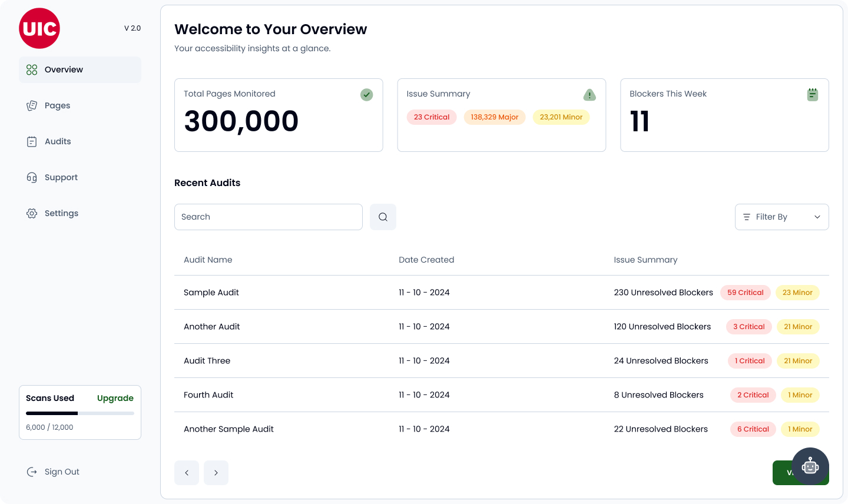Click the green checkmark on Total Pages
Viewport: 848px width, 504px height.
pyautogui.click(x=366, y=94)
